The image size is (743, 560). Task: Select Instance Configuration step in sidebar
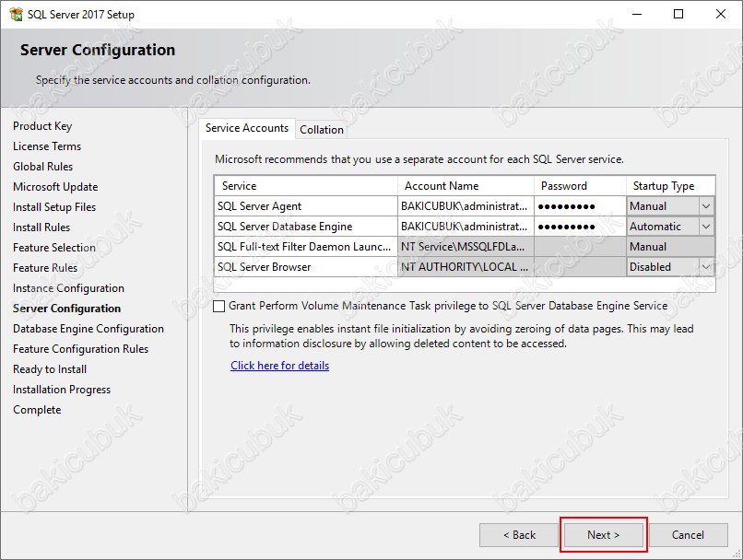[69, 288]
